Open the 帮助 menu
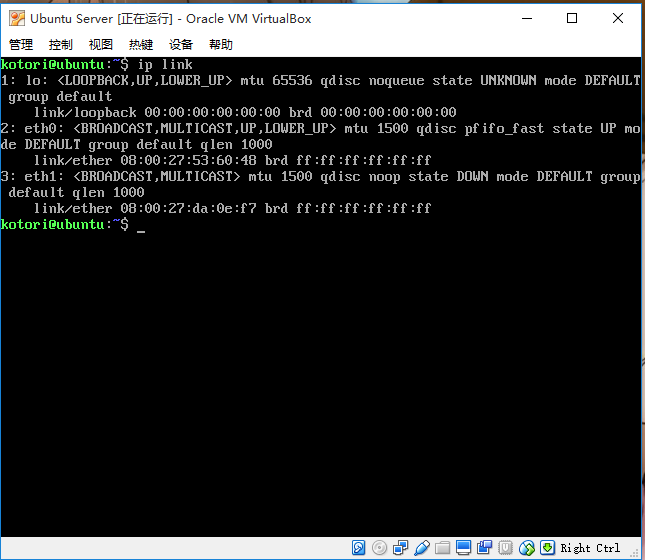 coord(221,44)
